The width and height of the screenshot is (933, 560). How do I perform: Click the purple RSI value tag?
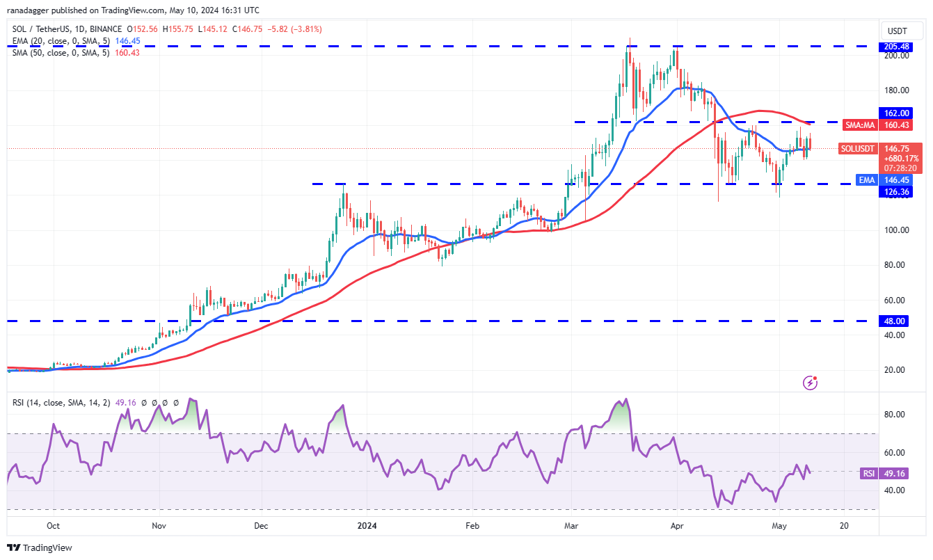point(868,473)
